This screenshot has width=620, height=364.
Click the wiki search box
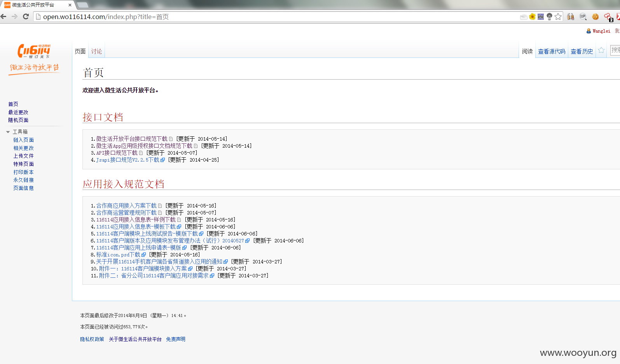(615, 50)
